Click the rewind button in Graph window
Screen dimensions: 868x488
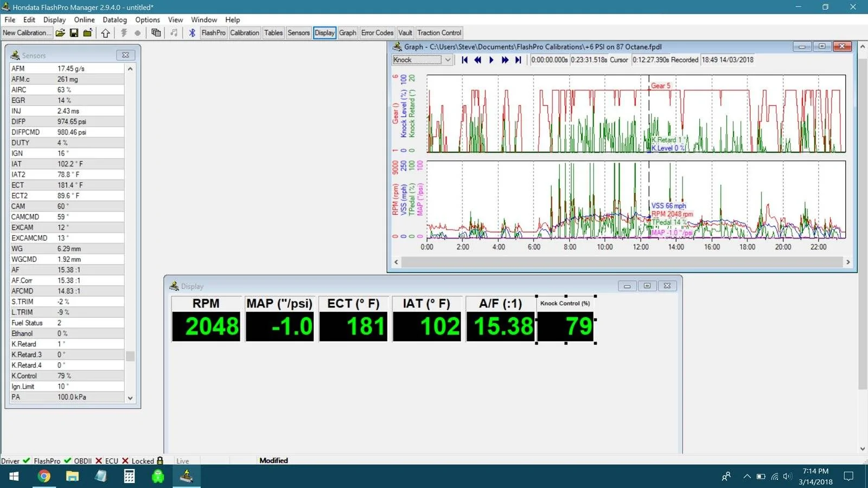478,60
